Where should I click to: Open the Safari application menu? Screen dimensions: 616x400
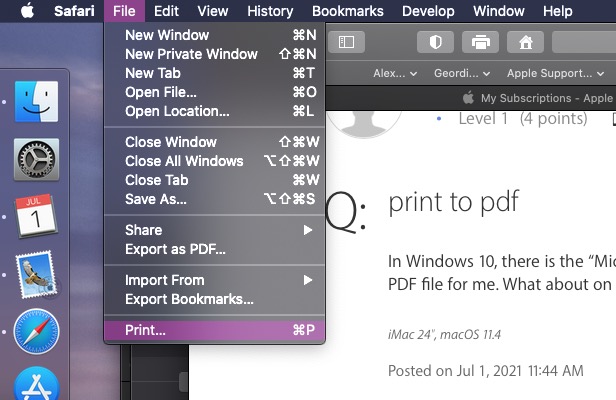[74, 11]
